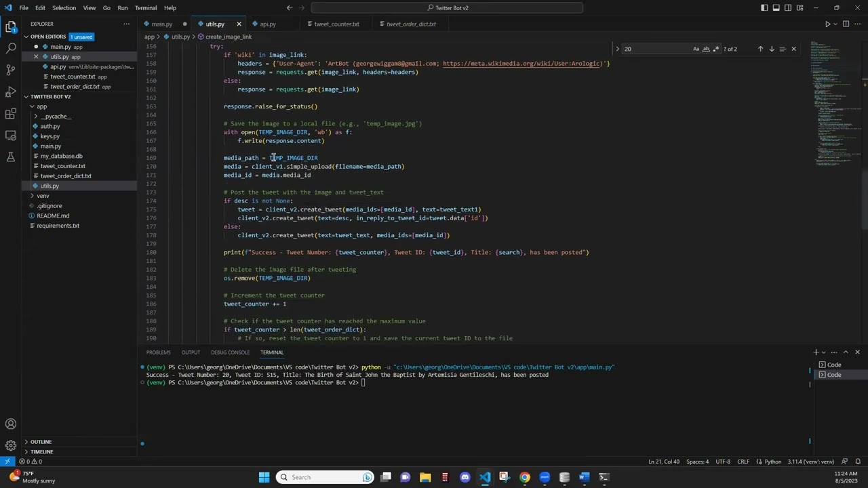Open the run button dropdown arrow

tap(835, 24)
